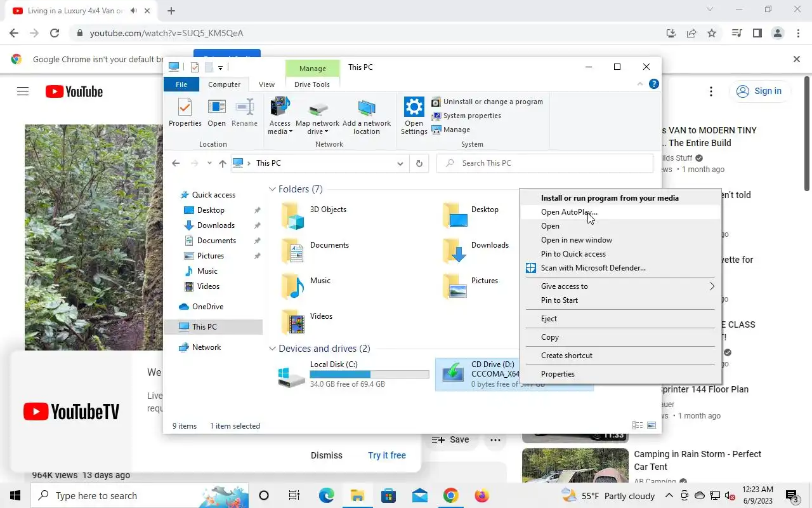Image resolution: width=812 pixels, height=508 pixels.
Task: Select Quick access in the navigation pane
Action: pyautogui.click(x=207, y=195)
